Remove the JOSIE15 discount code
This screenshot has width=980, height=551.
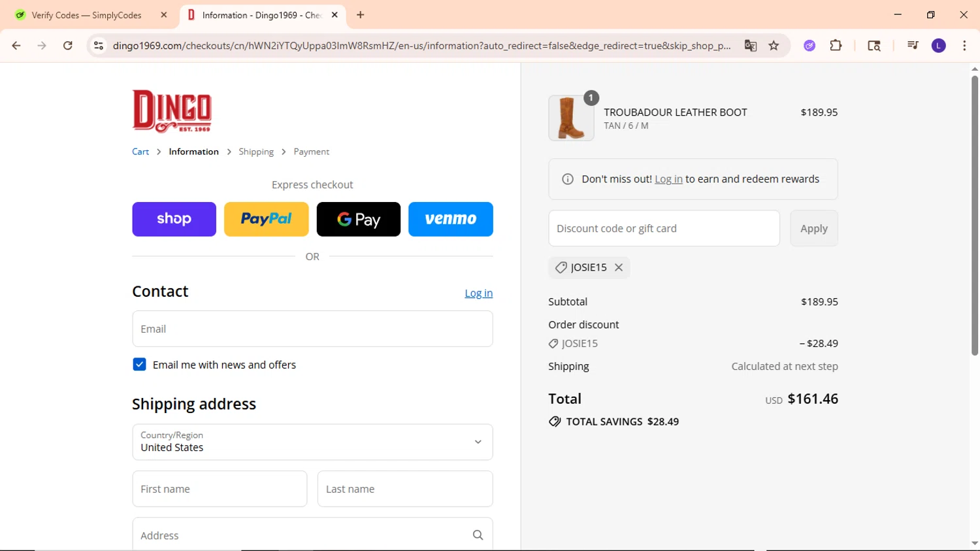(619, 267)
